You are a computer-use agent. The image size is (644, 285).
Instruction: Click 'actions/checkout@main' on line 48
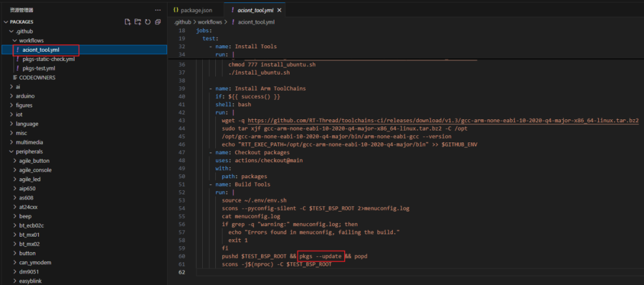click(x=269, y=160)
